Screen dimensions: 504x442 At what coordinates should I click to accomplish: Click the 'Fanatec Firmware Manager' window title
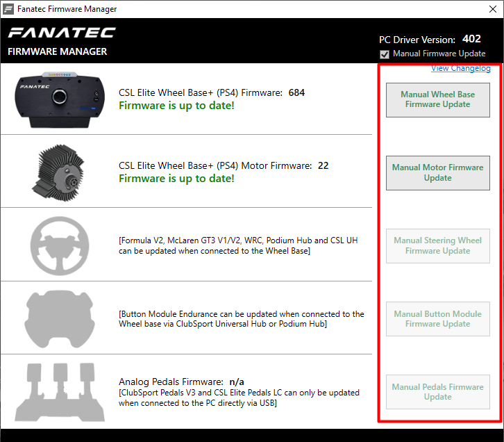coord(67,9)
